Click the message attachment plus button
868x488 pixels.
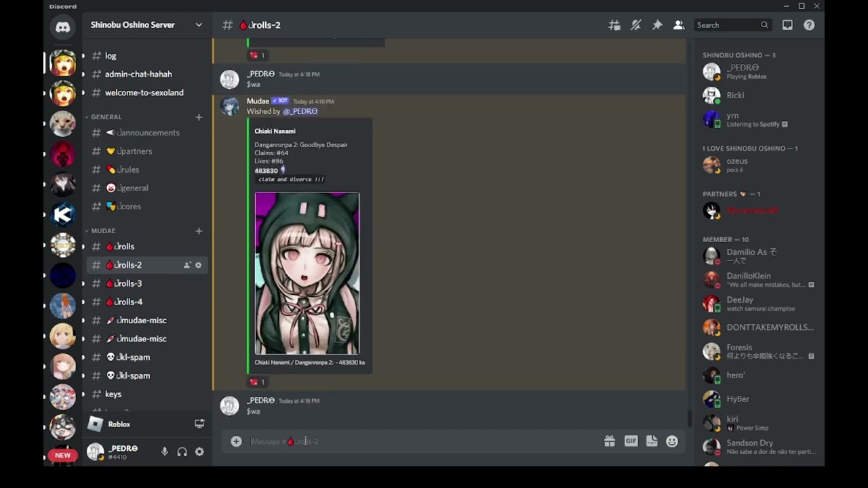pyautogui.click(x=236, y=441)
